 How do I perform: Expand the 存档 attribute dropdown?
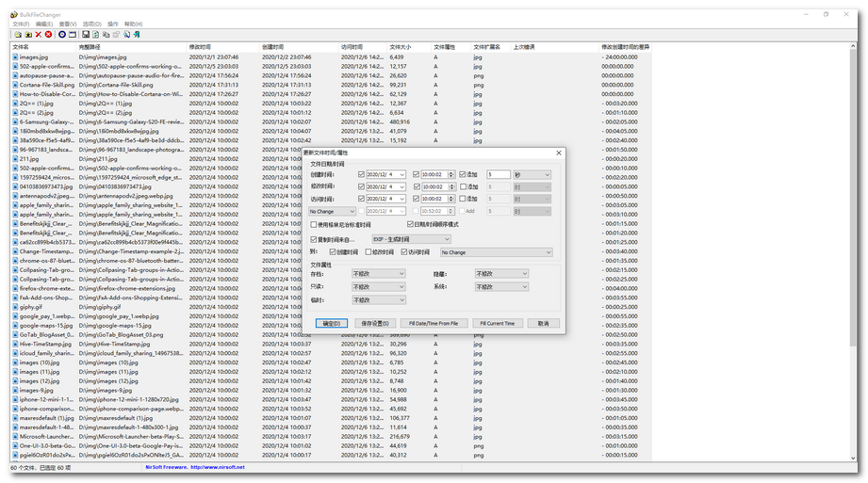pyautogui.click(x=378, y=274)
